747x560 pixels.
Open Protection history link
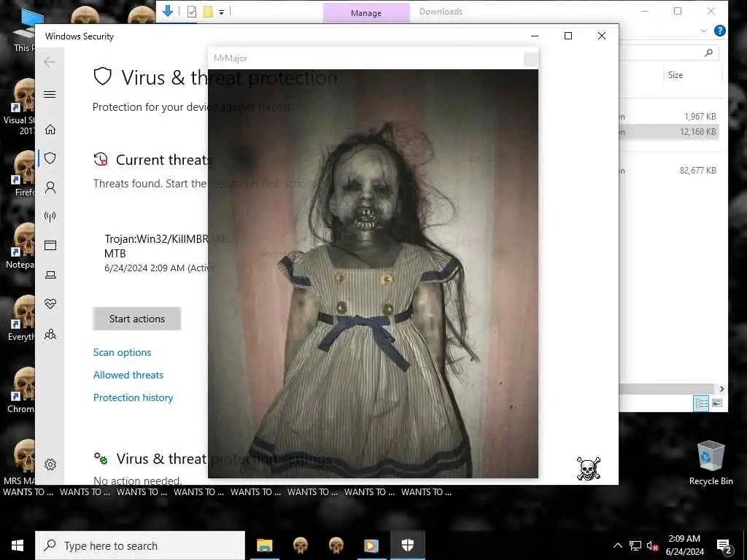pos(133,397)
